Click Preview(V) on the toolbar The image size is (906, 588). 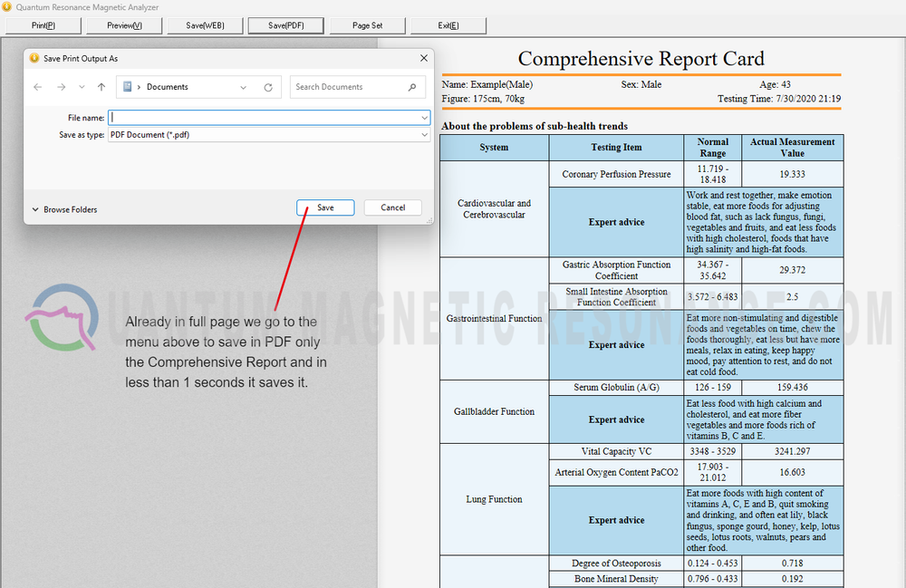coord(123,25)
